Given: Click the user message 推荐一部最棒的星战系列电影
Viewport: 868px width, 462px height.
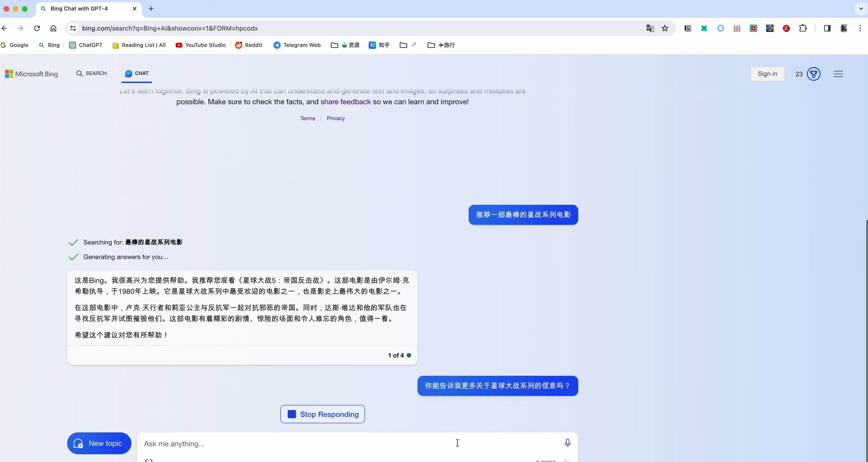Looking at the screenshot, I should pos(523,215).
